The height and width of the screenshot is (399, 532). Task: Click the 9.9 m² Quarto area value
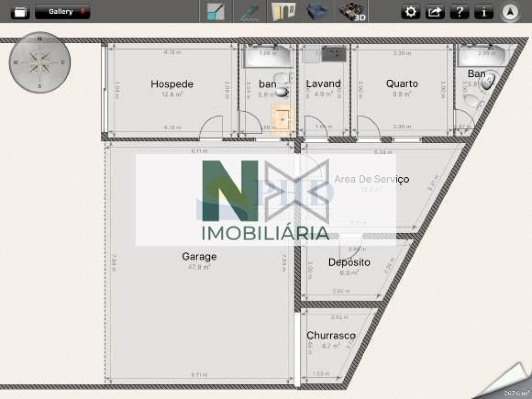pos(402,94)
